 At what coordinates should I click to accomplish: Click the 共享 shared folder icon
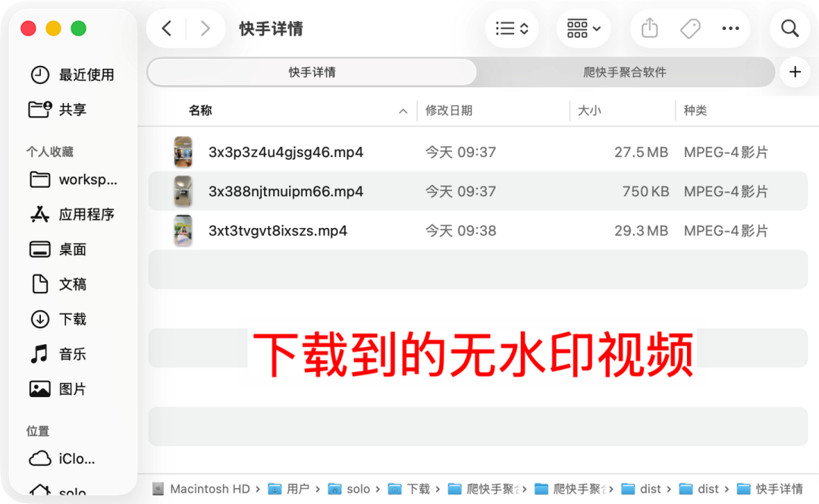click(39, 109)
